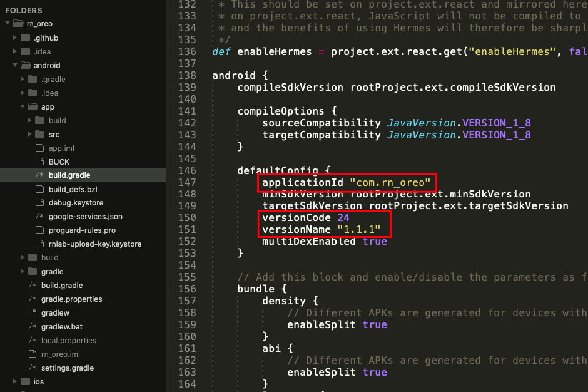Collapse the android folder
Image resolution: width=588 pixels, height=392 pixels.
click(15, 65)
